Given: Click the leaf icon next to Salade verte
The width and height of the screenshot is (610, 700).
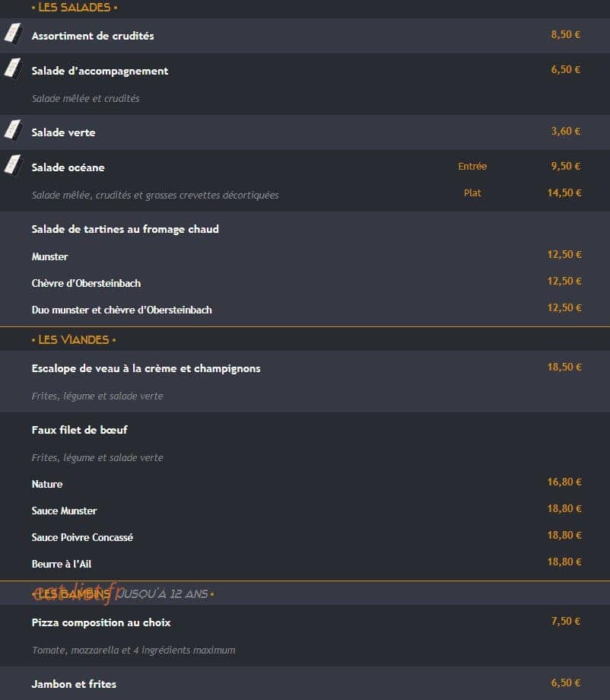Looking at the screenshot, I should coord(13,130).
